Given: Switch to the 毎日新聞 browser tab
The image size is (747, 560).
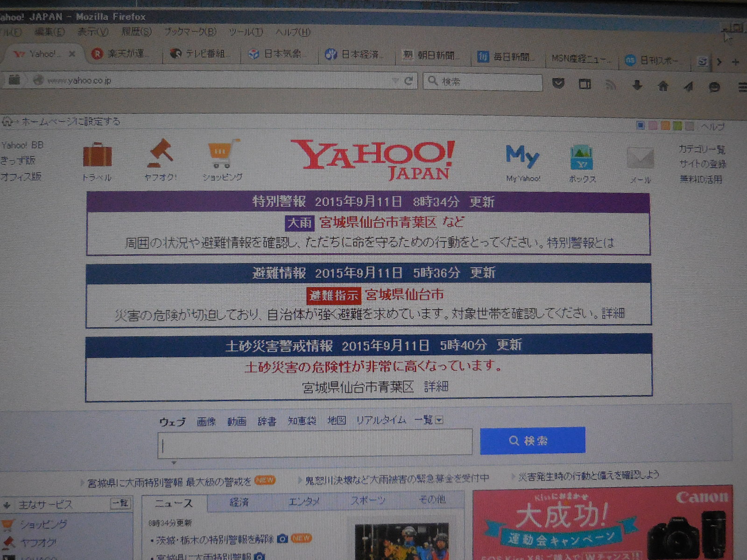Looking at the screenshot, I should [x=507, y=57].
